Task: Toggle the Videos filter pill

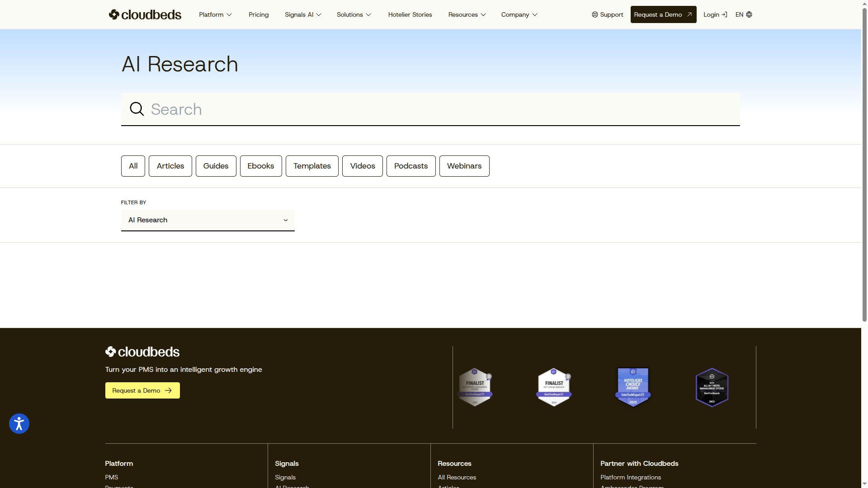Action: [x=362, y=166]
